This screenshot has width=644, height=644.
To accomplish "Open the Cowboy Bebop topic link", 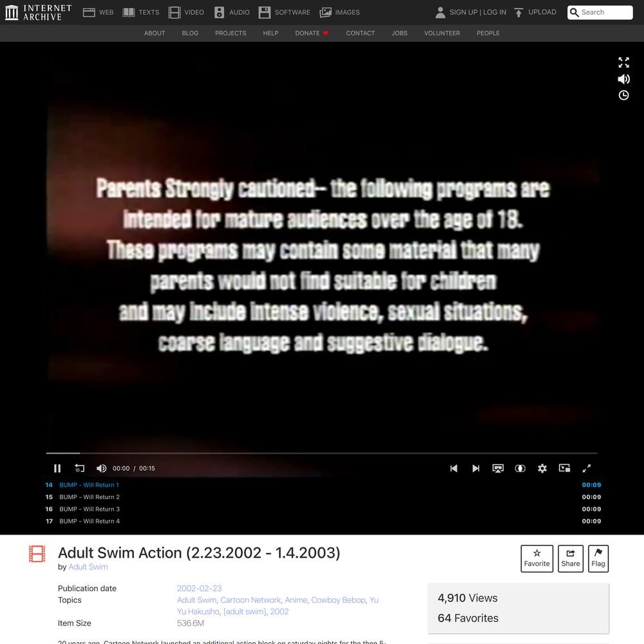I will [338, 600].
